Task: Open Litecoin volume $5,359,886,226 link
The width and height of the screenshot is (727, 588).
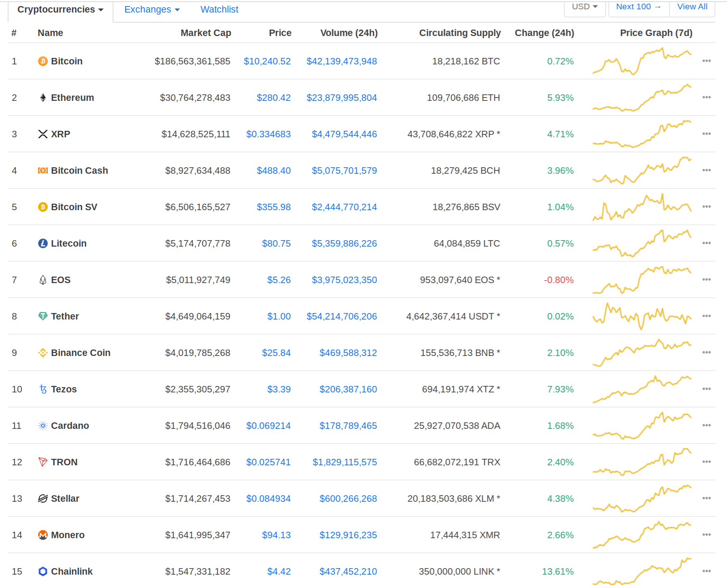Action: point(344,243)
